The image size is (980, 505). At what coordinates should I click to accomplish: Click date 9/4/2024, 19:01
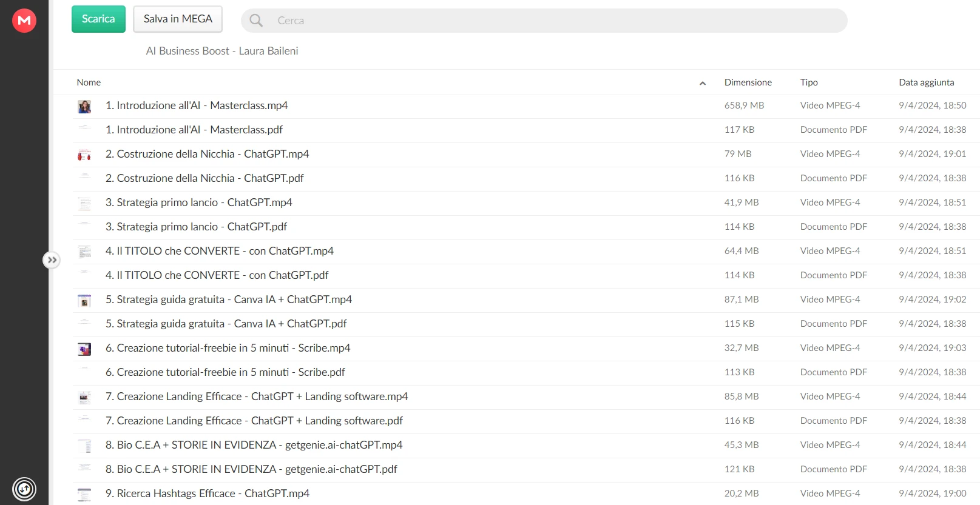[x=933, y=154]
